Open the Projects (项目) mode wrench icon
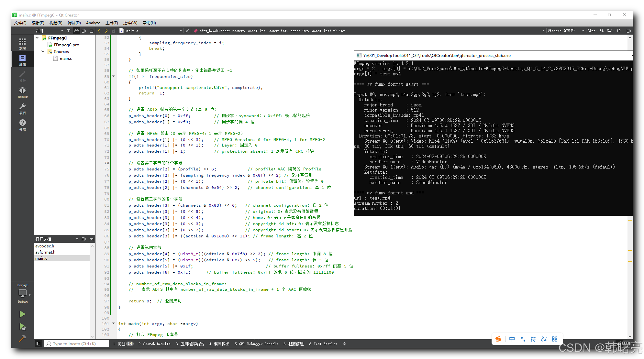This screenshot has height=359, width=644. 22,108
